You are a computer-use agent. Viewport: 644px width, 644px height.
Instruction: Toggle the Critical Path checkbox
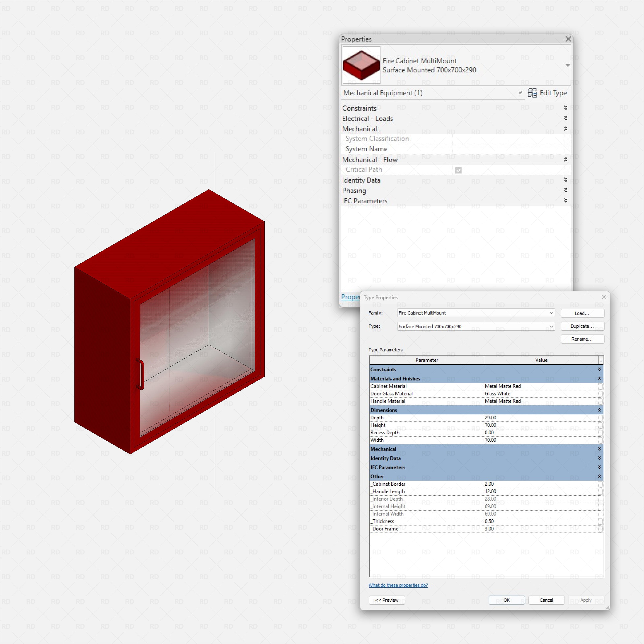point(458,170)
